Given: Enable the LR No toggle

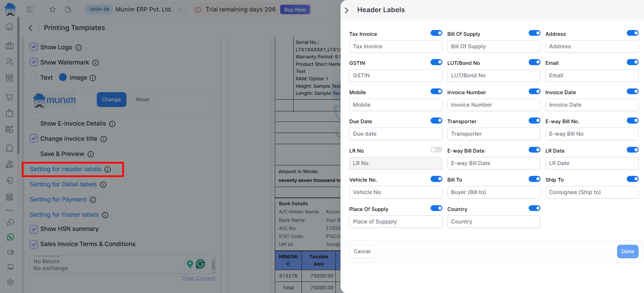Looking at the screenshot, I should (x=436, y=150).
